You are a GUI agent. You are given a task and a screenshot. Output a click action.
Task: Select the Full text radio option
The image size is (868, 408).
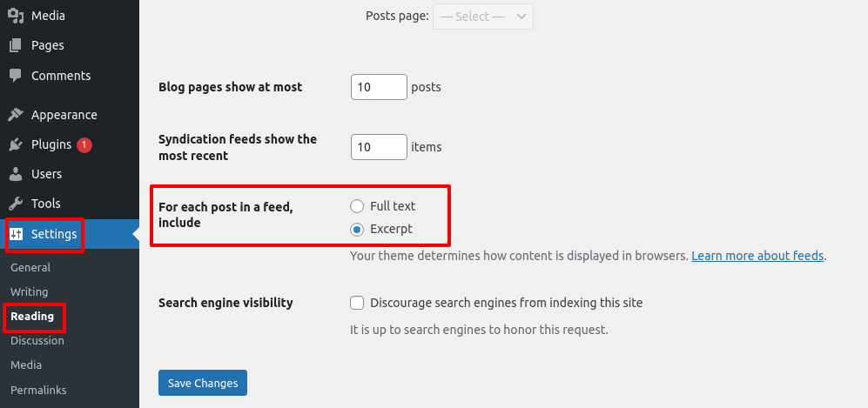pos(356,207)
